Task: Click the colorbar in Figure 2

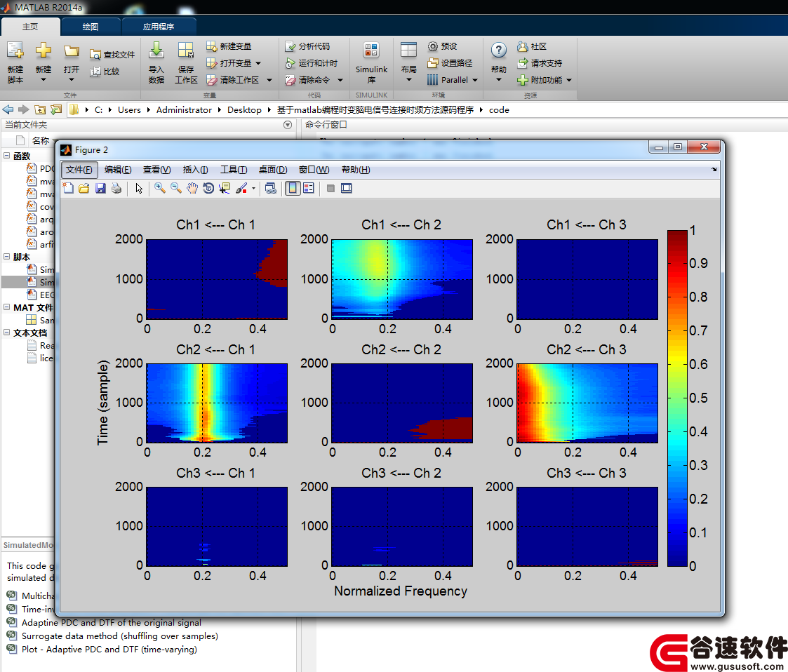Action: click(x=677, y=398)
